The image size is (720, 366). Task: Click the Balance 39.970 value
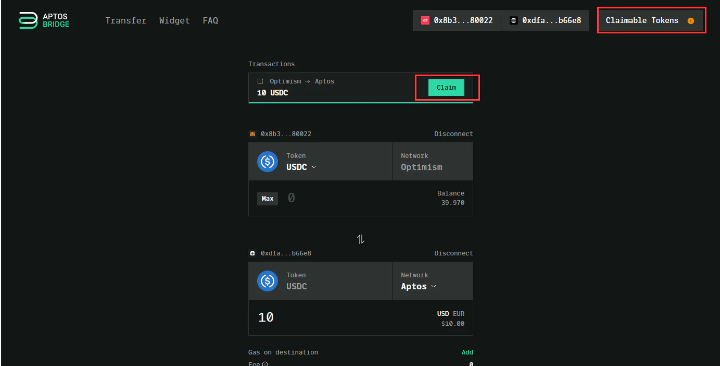tap(452, 203)
